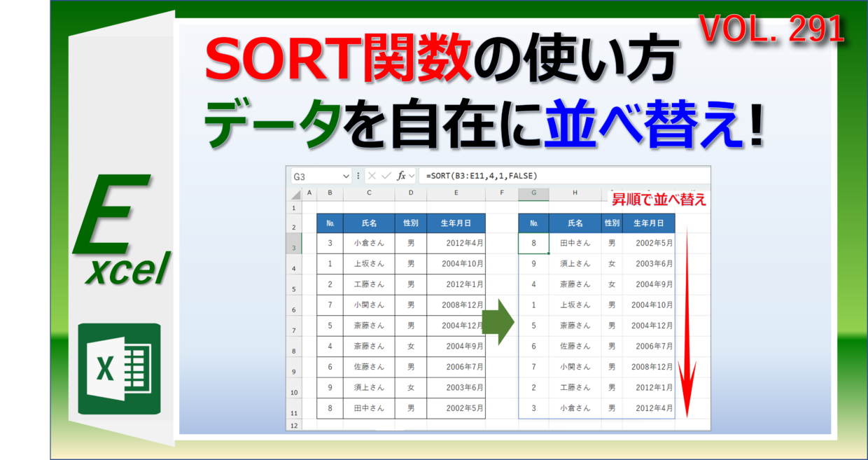Viewport: 868px width, 460px height.
Task: Click the Select All corner of the sheet
Action: click(x=294, y=193)
